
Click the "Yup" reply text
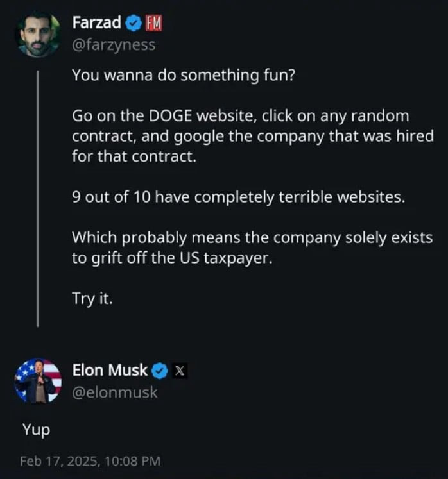[35, 429]
